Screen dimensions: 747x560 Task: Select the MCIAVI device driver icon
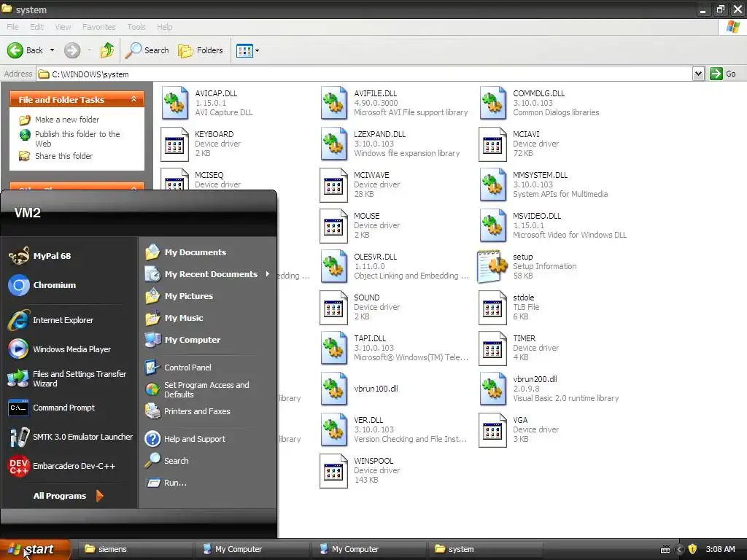(492, 144)
